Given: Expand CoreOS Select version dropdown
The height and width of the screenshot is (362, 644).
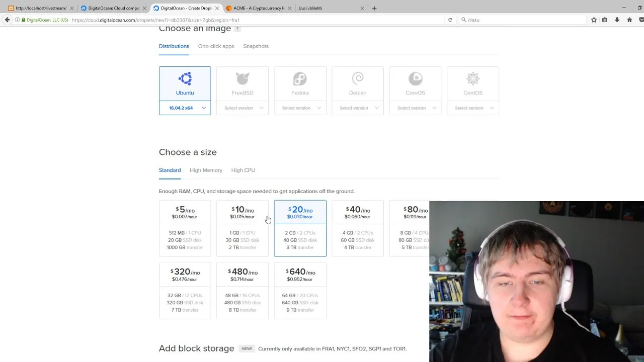Looking at the screenshot, I should [x=415, y=108].
